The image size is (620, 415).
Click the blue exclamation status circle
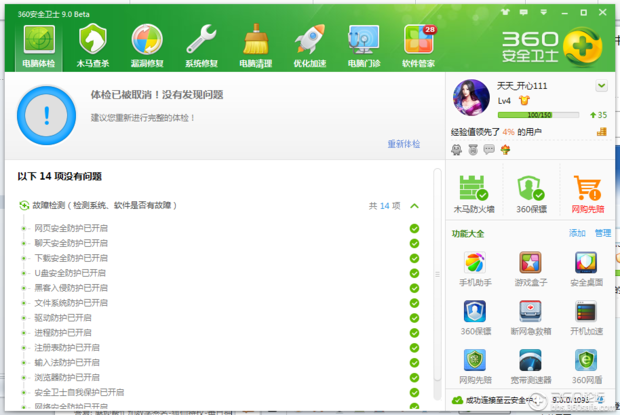(x=46, y=115)
